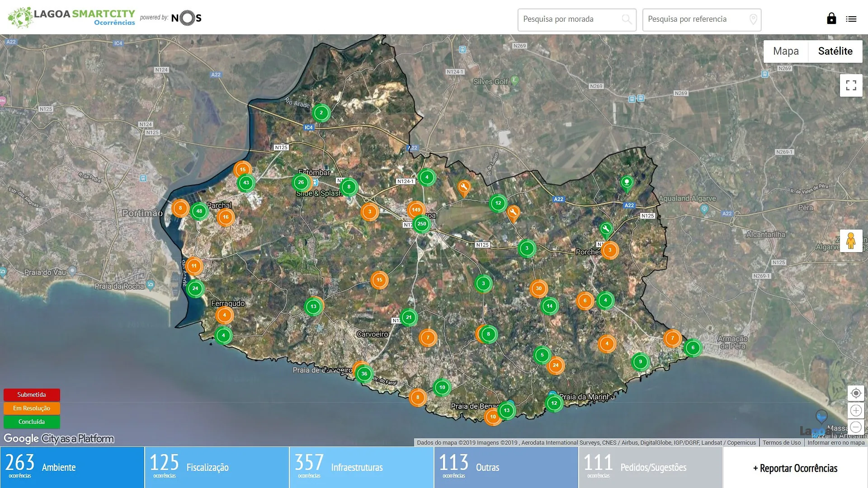Open Termos de Uso link
The image size is (868, 488).
point(781,443)
